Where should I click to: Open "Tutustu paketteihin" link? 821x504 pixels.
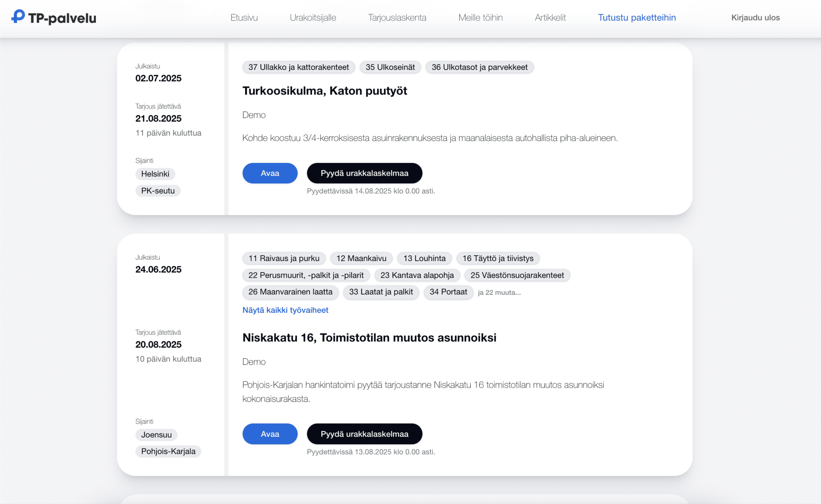[x=637, y=17]
